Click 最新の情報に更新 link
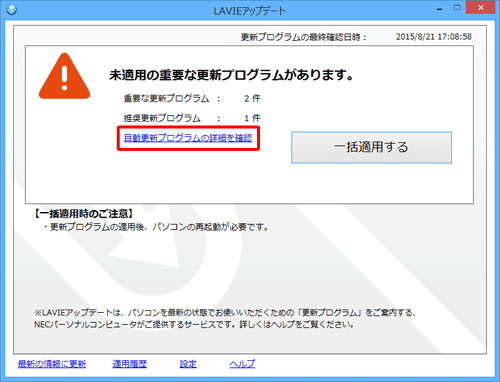500x382 pixels. coord(52,364)
